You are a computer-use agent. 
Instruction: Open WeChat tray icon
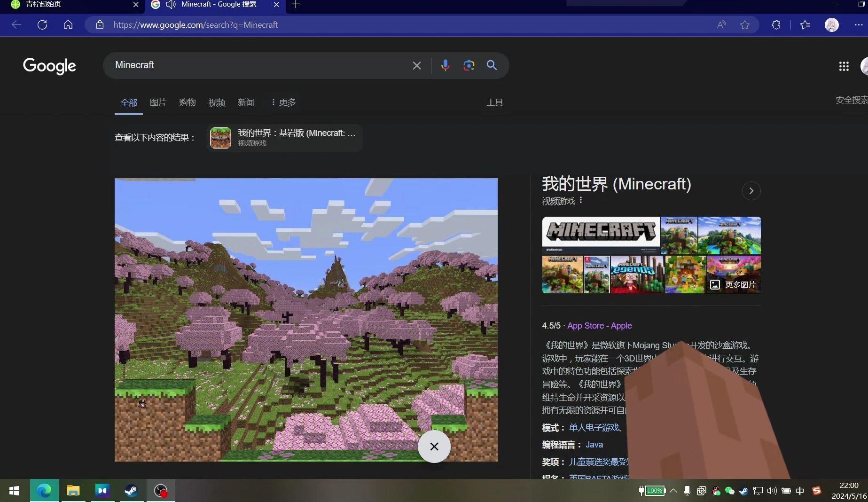click(x=730, y=491)
